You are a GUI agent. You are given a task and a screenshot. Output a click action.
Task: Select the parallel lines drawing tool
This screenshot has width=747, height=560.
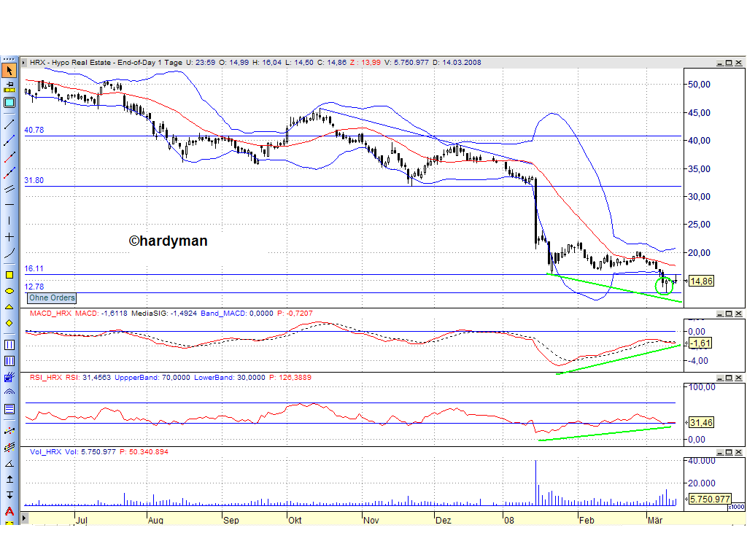click(9, 187)
